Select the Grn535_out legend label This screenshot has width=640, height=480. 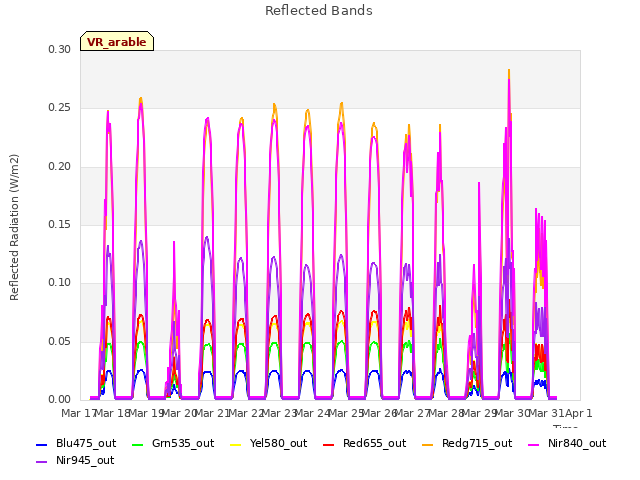point(183,444)
